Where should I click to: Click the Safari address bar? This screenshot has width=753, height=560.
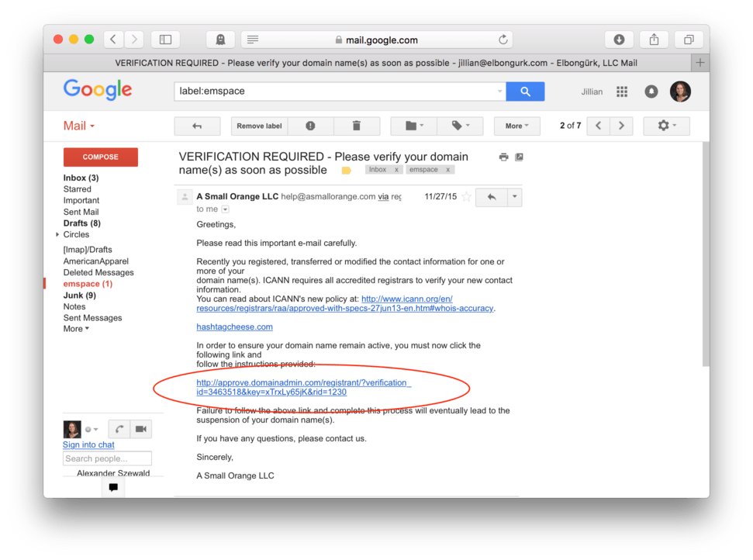tap(377, 40)
